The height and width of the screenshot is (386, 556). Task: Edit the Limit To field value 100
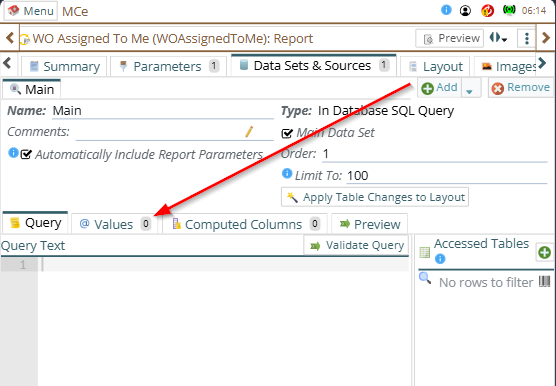[446, 176]
